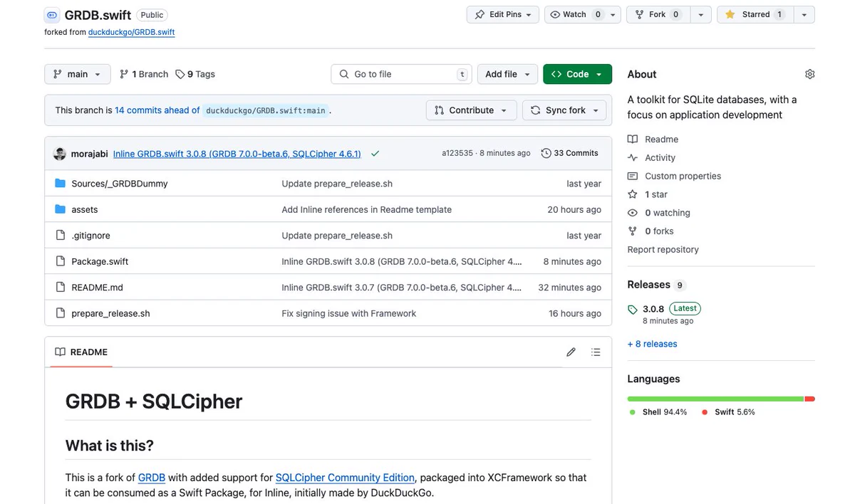Expand the star lists dropdown arrow
This screenshot has height=504, width=855.
[x=804, y=14]
